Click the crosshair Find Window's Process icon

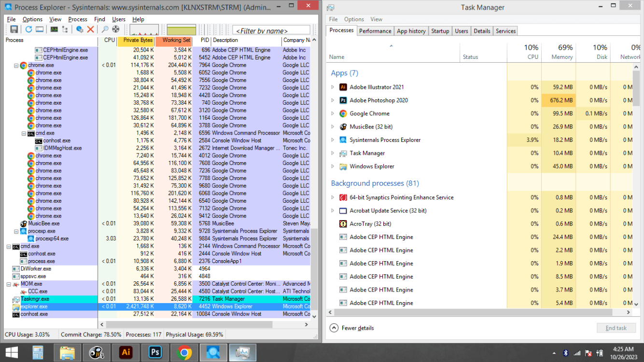click(116, 29)
